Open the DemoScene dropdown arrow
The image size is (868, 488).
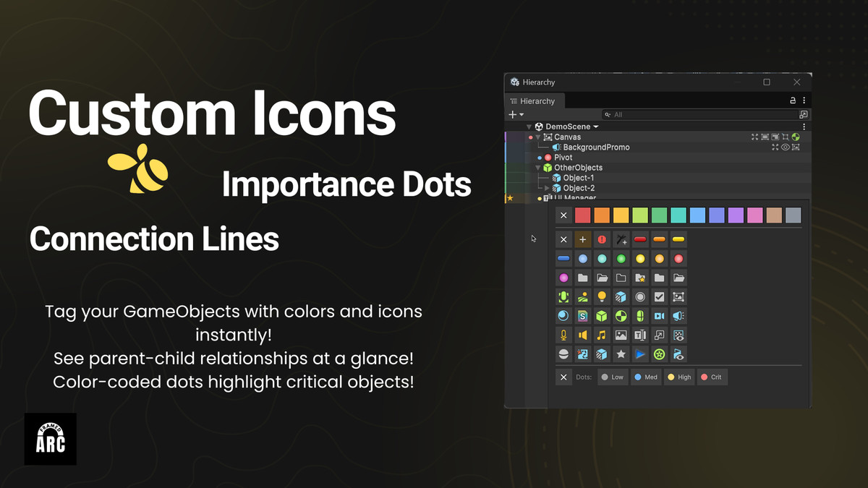tap(595, 127)
